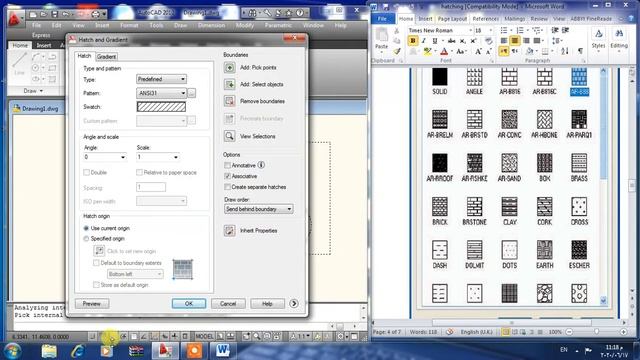Click the Underline button in Word
640x360 pixels.
click(435, 41)
